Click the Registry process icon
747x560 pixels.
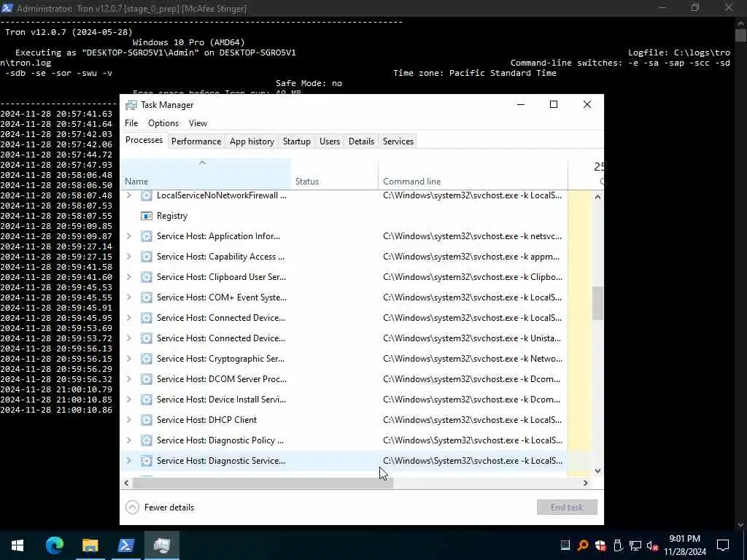tap(146, 216)
